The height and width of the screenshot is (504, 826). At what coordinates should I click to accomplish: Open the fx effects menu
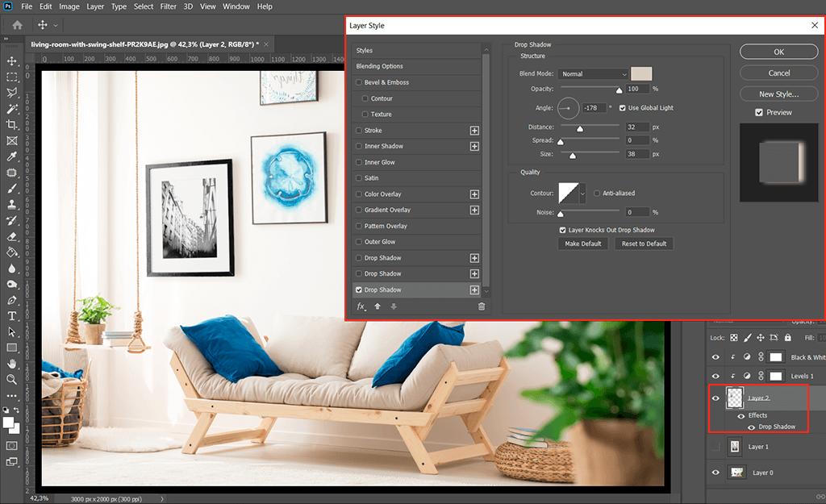point(361,306)
